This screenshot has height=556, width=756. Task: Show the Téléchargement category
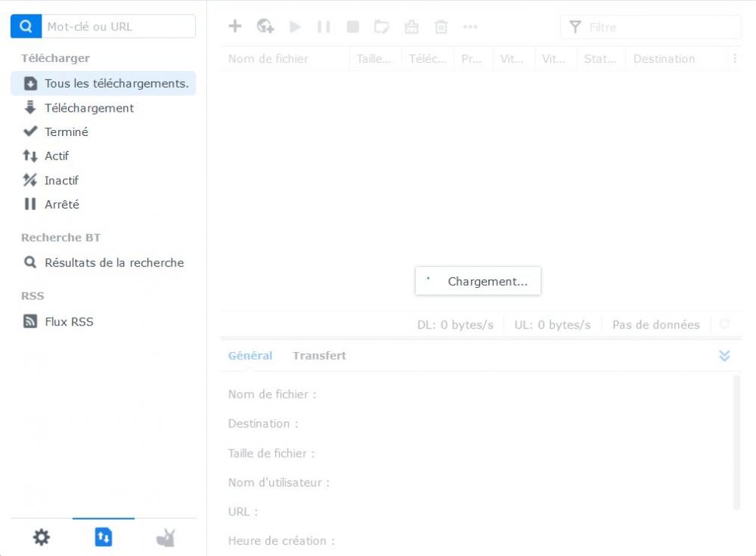tap(103, 108)
